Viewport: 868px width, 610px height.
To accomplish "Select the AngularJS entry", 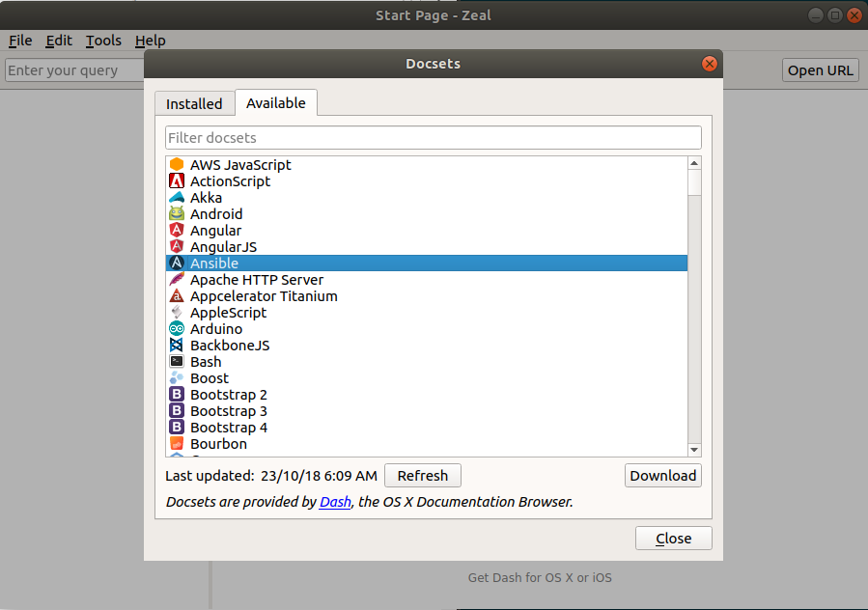I will point(426,247).
